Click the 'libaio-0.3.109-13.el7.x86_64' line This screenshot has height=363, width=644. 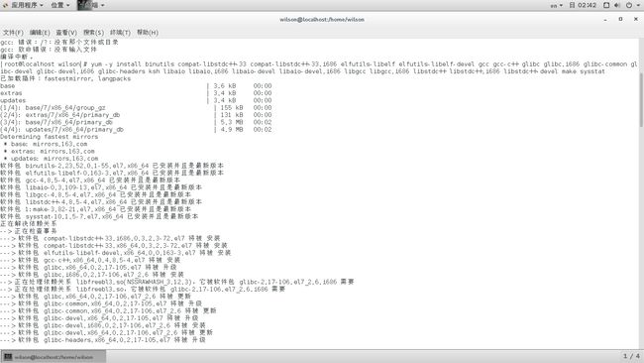pos(101,187)
